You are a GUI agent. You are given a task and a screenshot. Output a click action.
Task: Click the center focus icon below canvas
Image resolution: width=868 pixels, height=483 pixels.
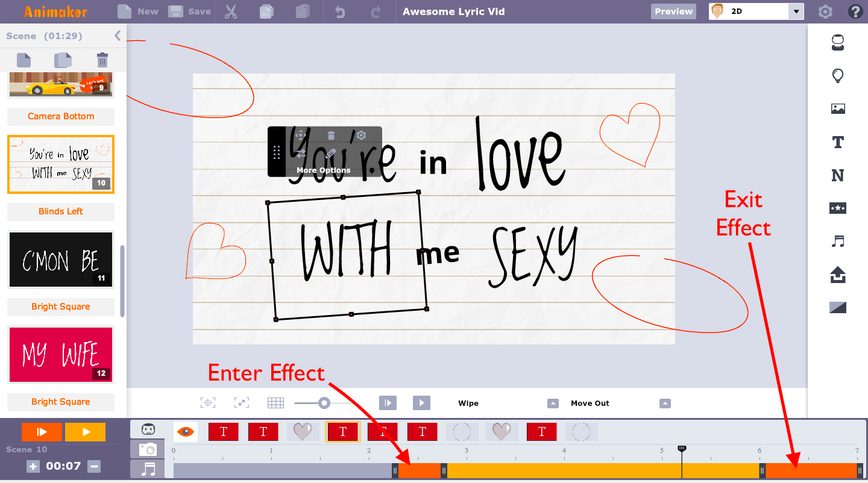[208, 403]
